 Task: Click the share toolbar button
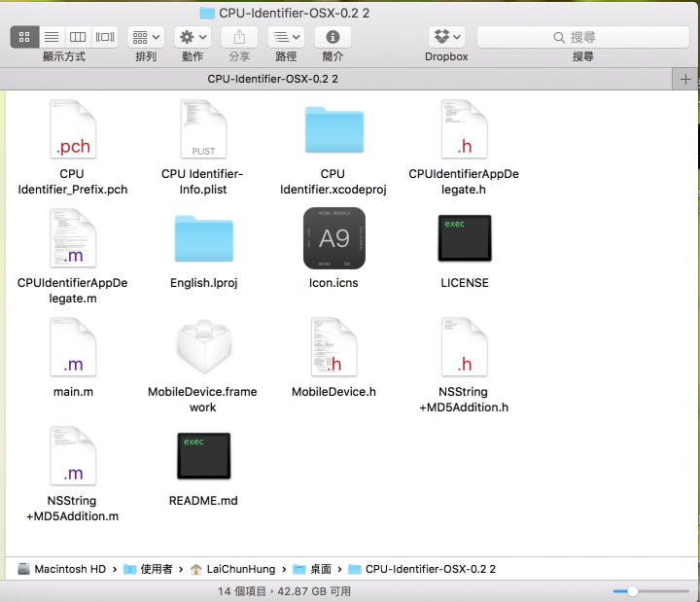239,37
